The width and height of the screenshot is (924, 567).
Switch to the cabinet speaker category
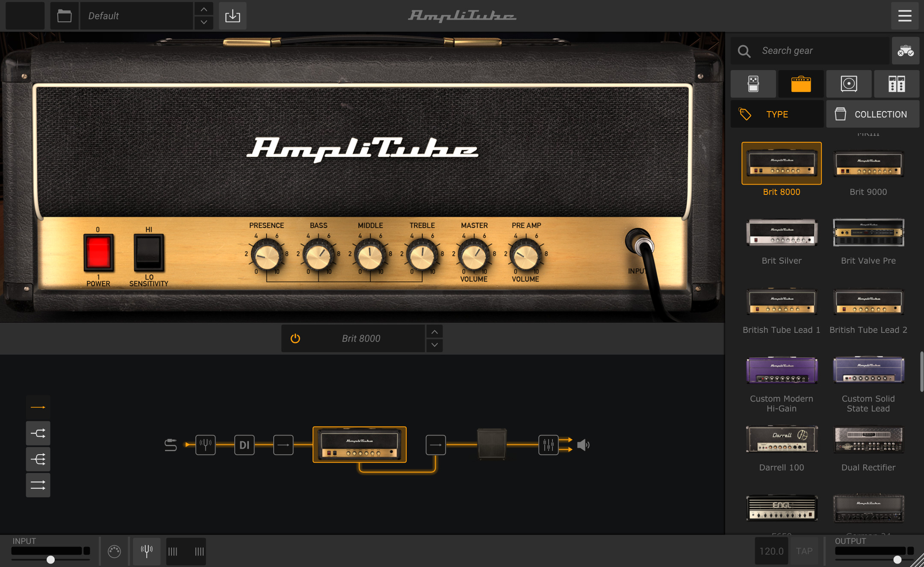coord(849,84)
